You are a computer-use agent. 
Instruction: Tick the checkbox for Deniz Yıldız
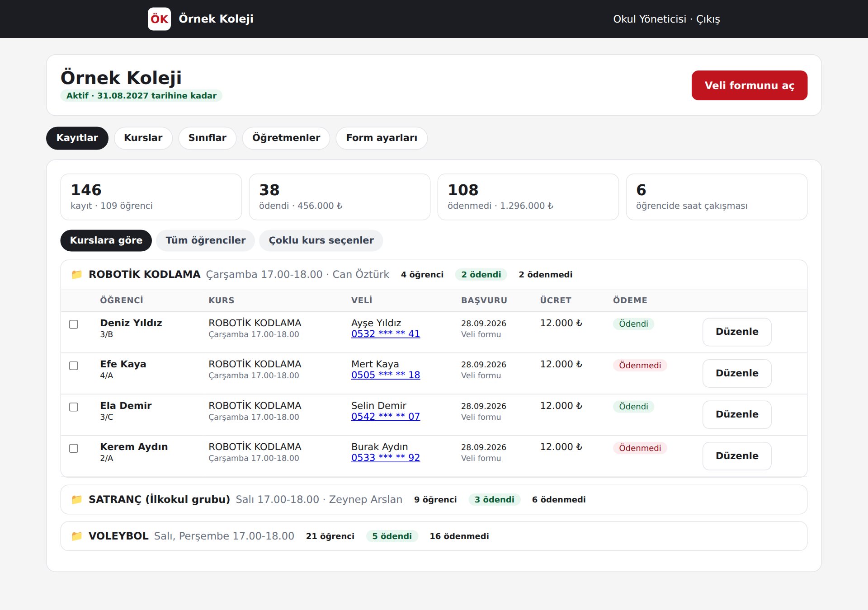74,324
